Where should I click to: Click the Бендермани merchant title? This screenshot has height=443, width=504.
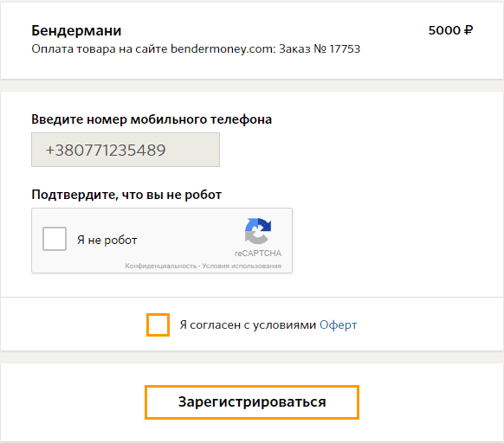76,31
